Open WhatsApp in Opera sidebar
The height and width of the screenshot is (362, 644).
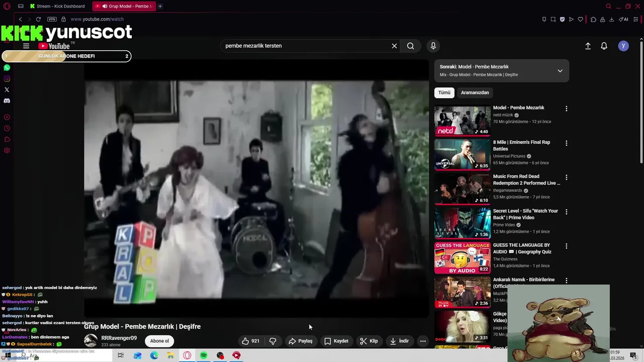click(7, 67)
